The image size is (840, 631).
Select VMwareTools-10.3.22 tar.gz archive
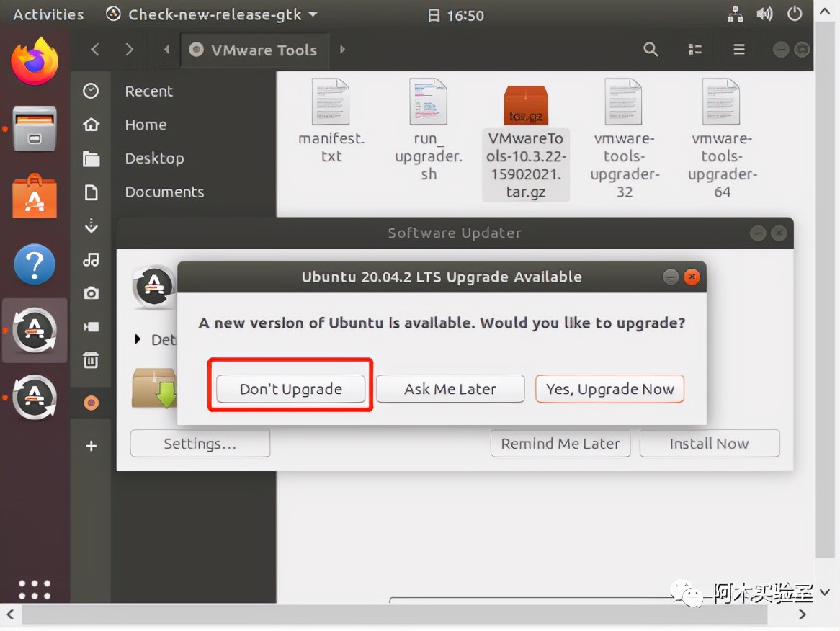click(525, 143)
